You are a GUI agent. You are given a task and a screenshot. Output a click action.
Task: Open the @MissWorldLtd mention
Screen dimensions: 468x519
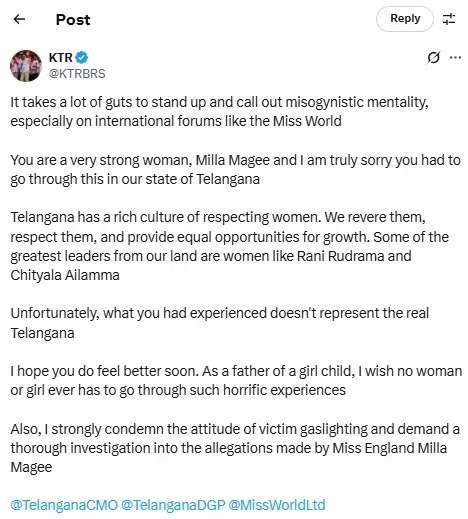pyautogui.click(x=277, y=505)
